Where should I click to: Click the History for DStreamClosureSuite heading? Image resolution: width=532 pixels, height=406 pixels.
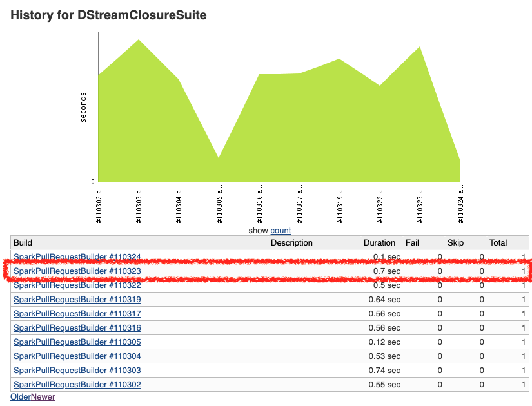[x=108, y=15]
